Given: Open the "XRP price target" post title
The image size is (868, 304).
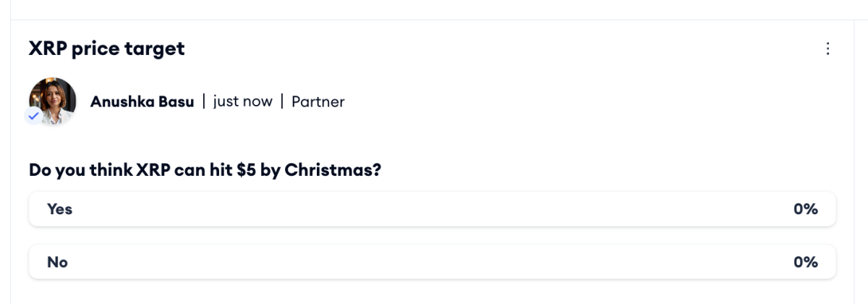Looking at the screenshot, I should click(x=106, y=49).
